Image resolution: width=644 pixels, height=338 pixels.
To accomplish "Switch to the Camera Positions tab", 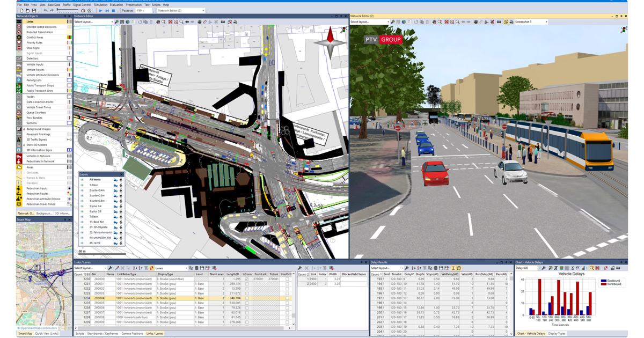I will (x=132, y=334).
